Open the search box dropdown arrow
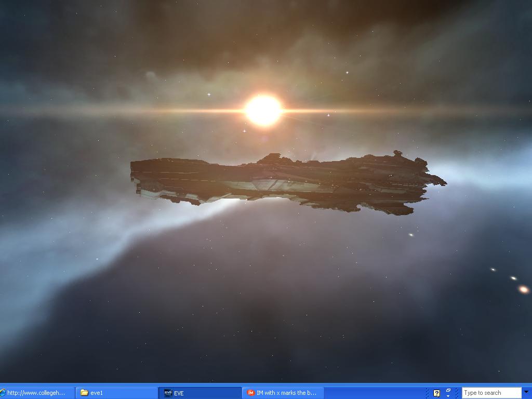 pyautogui.click(x=526, y=392)
